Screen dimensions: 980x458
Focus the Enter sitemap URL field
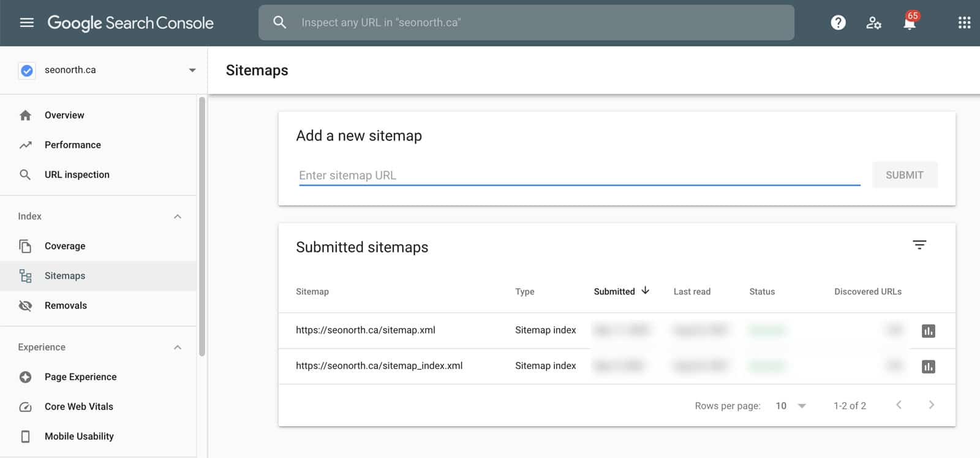pyautogui.click(x=579, y=175)
